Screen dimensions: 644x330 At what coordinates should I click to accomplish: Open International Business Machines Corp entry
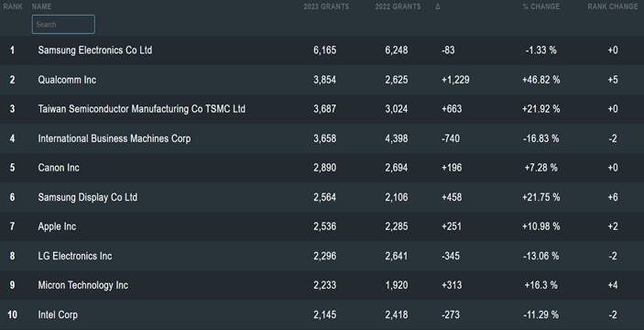[115, 138]
